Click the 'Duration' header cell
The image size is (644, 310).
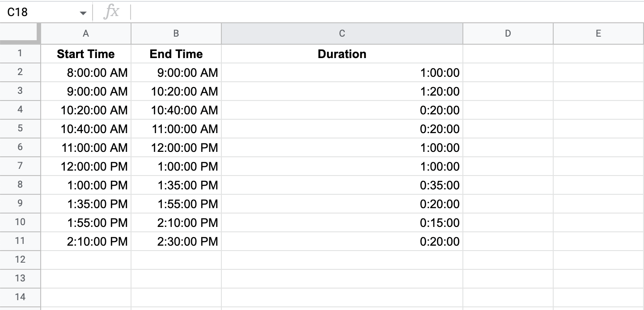(342, 54)
